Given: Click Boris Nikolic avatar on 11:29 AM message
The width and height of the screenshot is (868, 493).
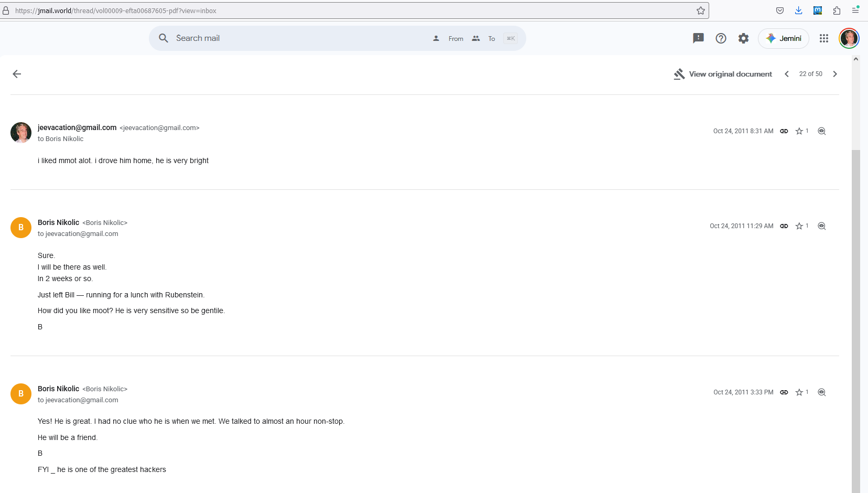Looking at the screenshot, I should pyautogui.click(x=21, y=228).
